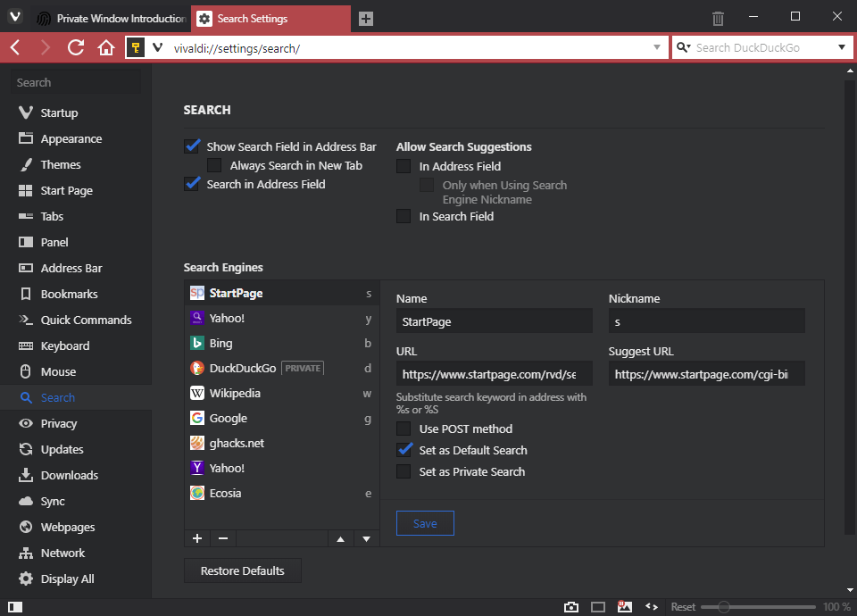Open Display All settings
Viewport: 857px width, 616px height.
[75, 579]
